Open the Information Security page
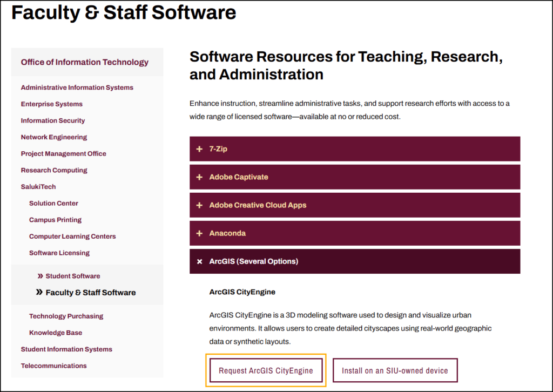553x392 pixels. click(x=52, y=120)
